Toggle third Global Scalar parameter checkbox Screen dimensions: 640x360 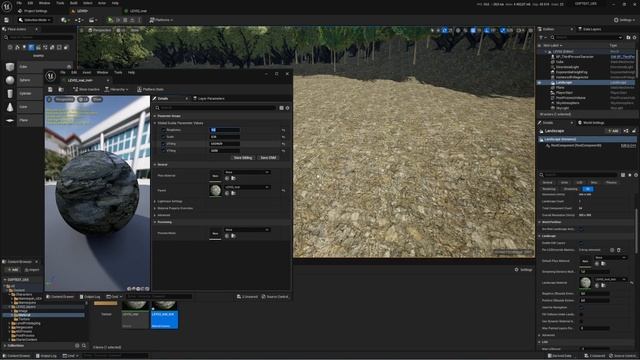coord(163,144)
